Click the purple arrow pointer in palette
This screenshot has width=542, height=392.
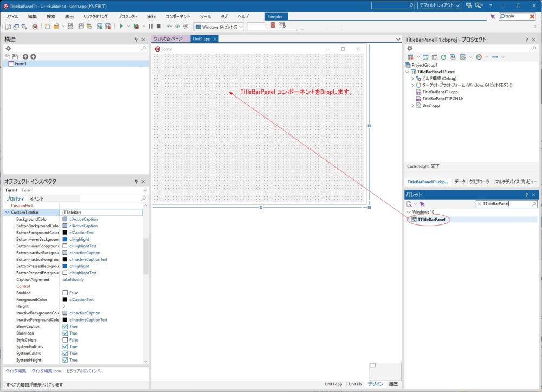(x=422, y=204)
